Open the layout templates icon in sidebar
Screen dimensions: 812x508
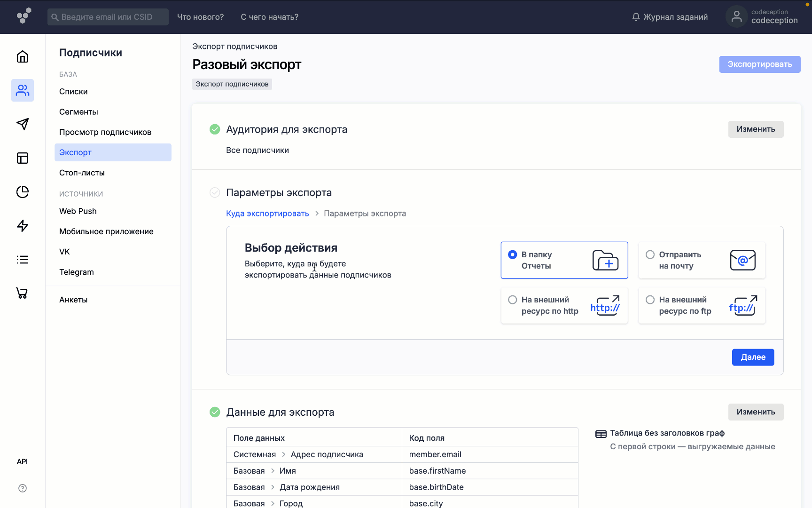click(x=23, y=158)
